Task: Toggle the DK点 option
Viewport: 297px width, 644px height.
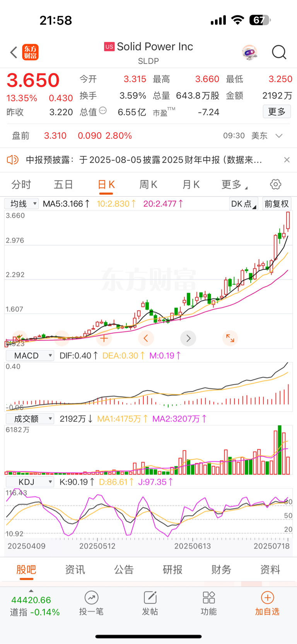Action: pyautogui.click(x=243, y=204)
